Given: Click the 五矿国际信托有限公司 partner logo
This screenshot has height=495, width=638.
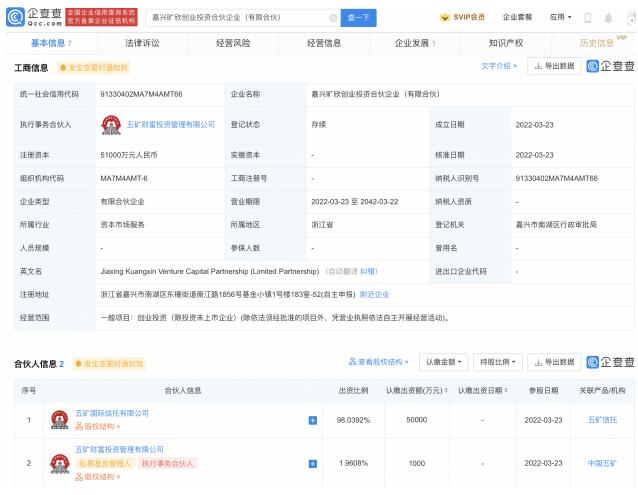Looking at the screenshot, I should coord(59,420).
